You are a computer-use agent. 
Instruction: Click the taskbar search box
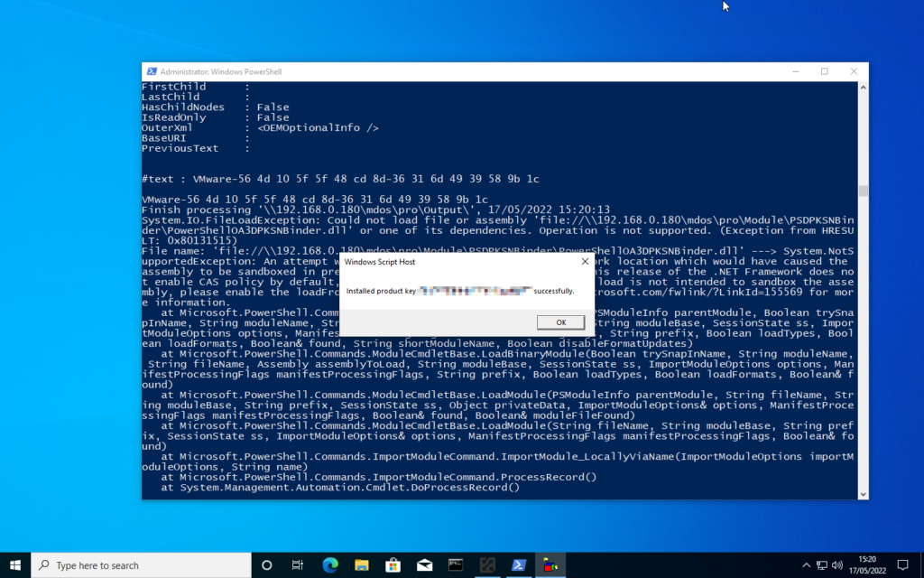(141, 565)
